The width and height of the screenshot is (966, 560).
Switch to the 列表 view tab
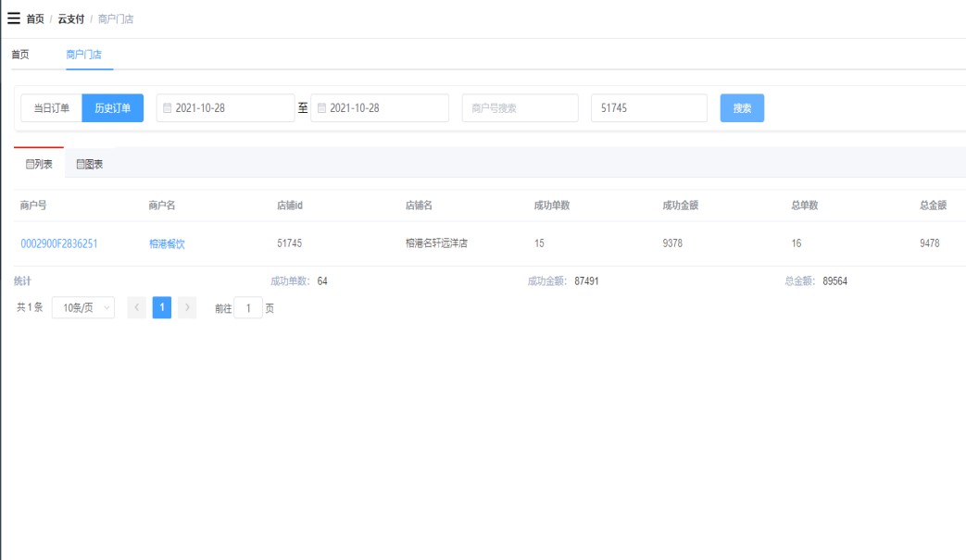(x=39, y=164)
